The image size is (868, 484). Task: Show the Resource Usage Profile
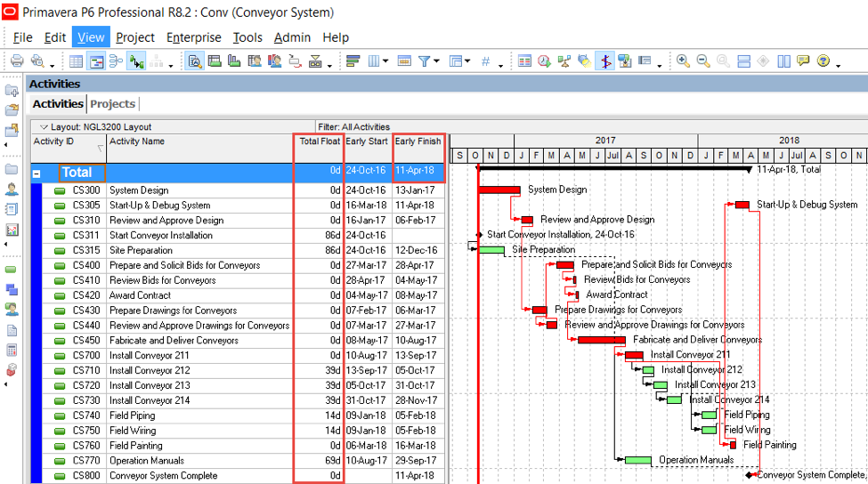coord(274,60)
